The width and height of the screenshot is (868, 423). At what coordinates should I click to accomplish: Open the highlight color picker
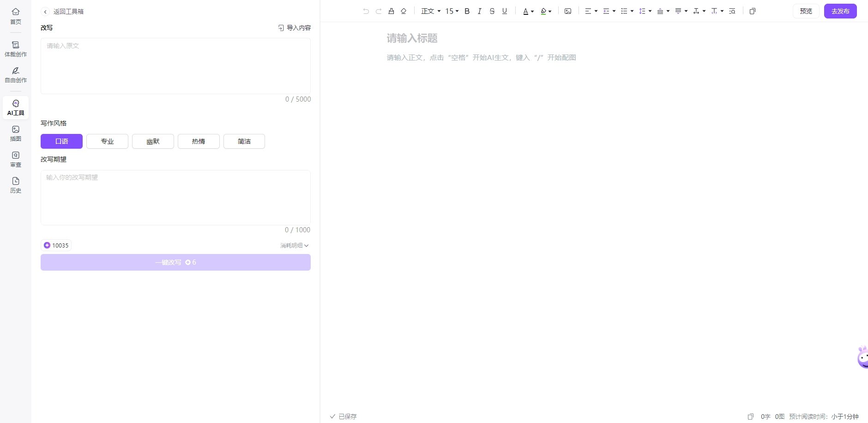coord(546,11)
